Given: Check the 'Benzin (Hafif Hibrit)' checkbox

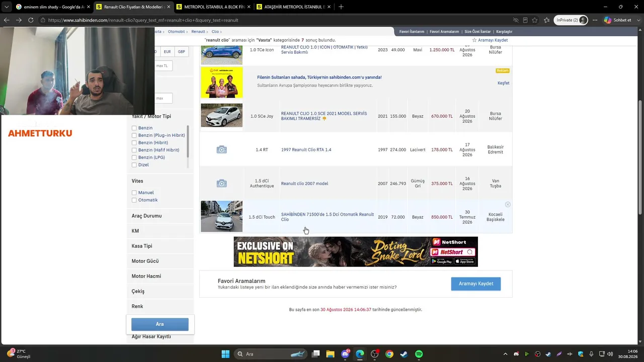Looking at the screenshot, I should [134, 150].
